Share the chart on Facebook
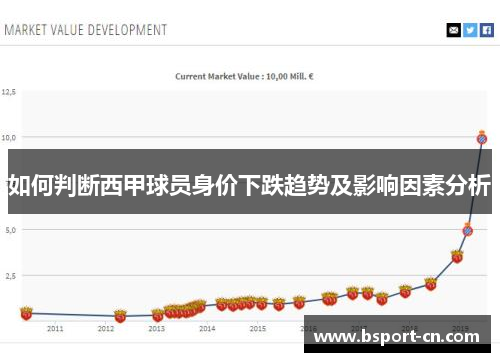This screenshot has height=362, width=500. pos(487,30)
